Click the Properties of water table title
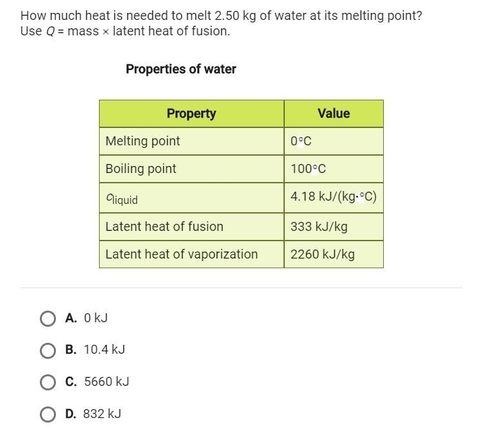Viewport: 504px width, 438px height. pyautogui.click(x=181, y=69)
